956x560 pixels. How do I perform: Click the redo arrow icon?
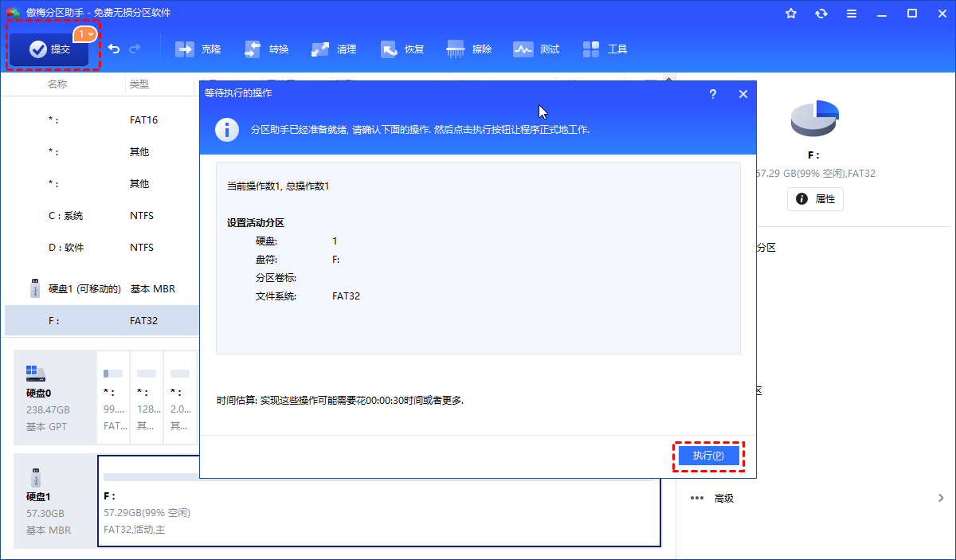click(x=135, y=49)
